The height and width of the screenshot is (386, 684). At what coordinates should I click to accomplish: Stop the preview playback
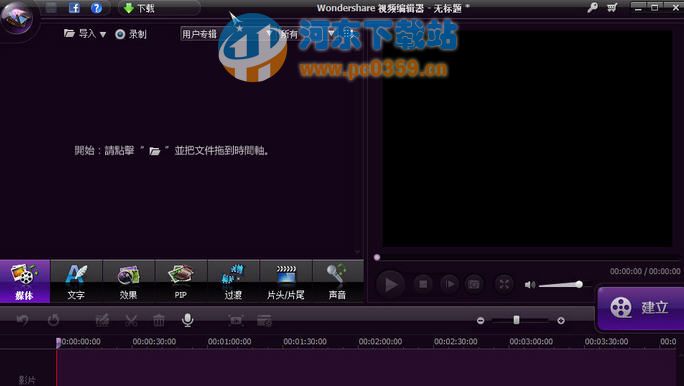[423, 284]
